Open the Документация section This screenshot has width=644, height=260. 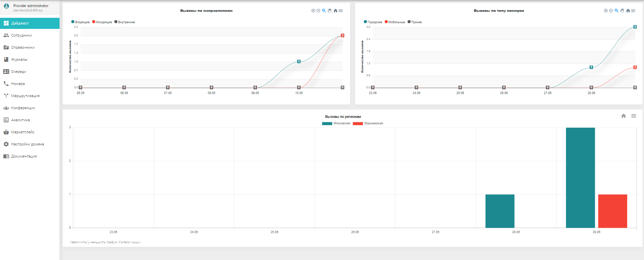tap(30, 156)
